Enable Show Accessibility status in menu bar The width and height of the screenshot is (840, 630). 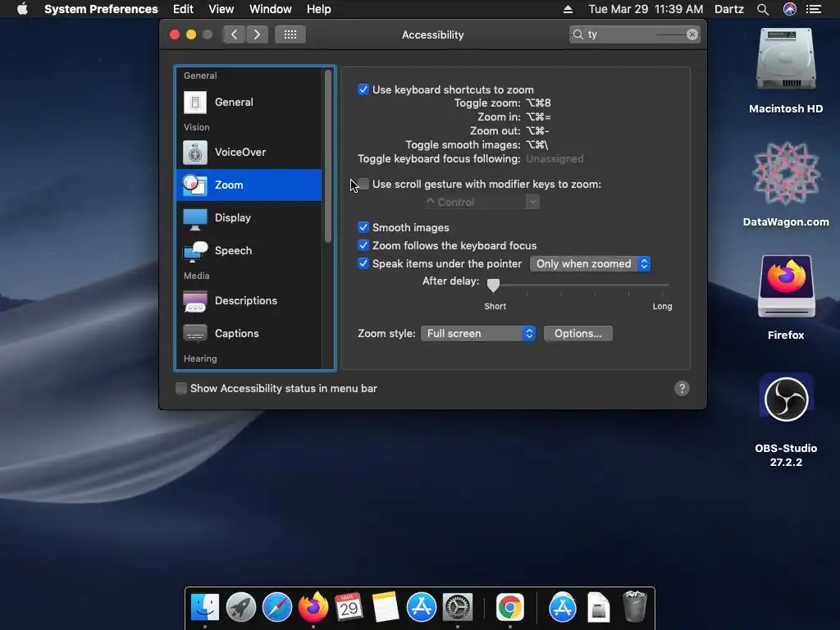(x=181, y=388)
